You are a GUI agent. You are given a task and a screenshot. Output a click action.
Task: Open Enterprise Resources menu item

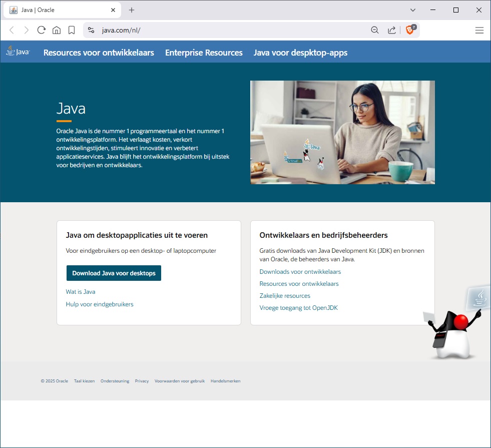point(204,53)
